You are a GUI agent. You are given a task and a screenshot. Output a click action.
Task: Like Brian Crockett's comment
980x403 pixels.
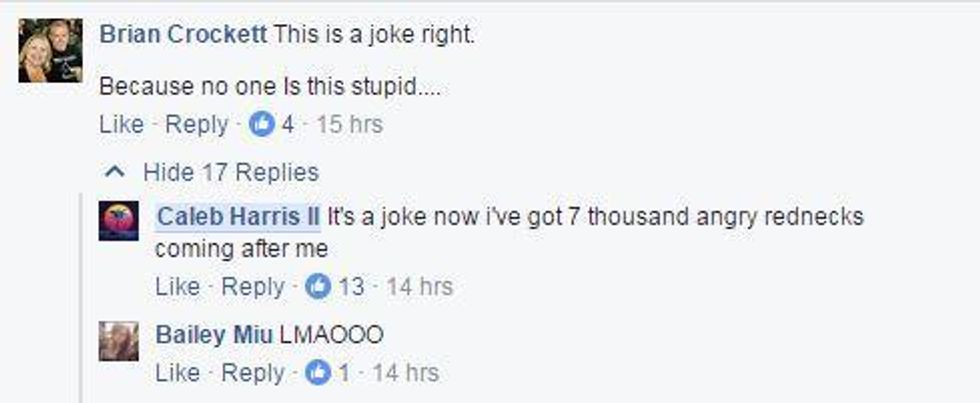121,125
